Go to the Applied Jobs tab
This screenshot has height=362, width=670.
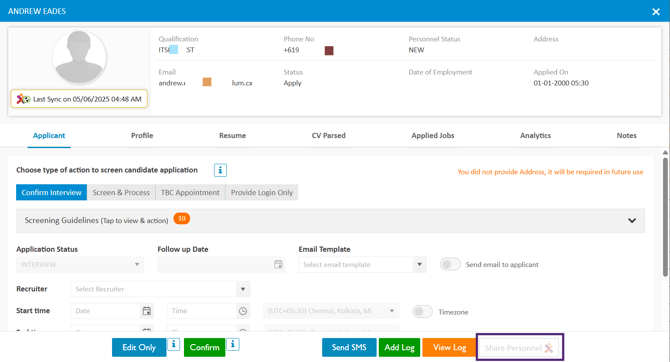433,135
